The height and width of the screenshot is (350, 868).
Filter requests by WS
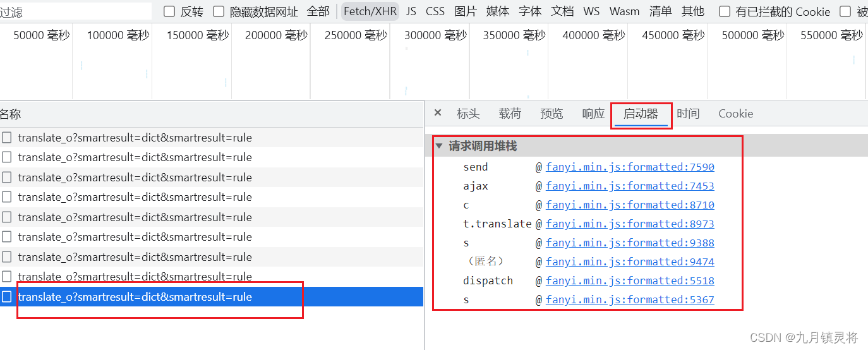click(592, 11)
